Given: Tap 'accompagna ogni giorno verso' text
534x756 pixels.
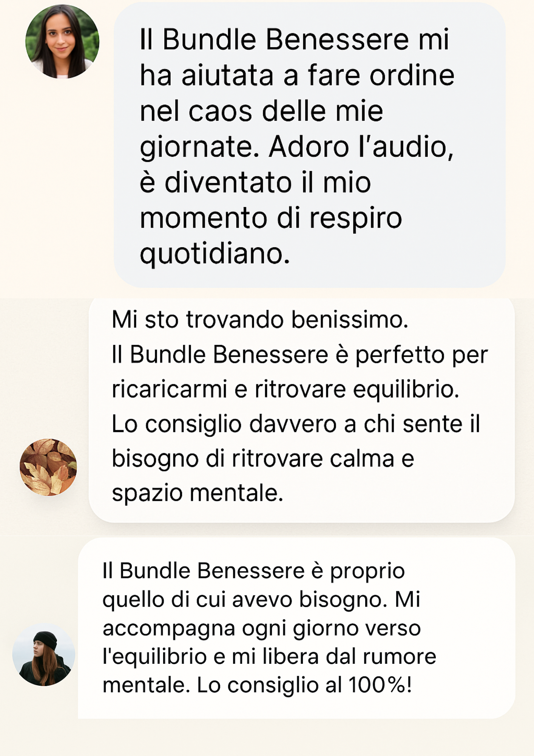Looking at the screenshot, I should click(x=262, y=628).
